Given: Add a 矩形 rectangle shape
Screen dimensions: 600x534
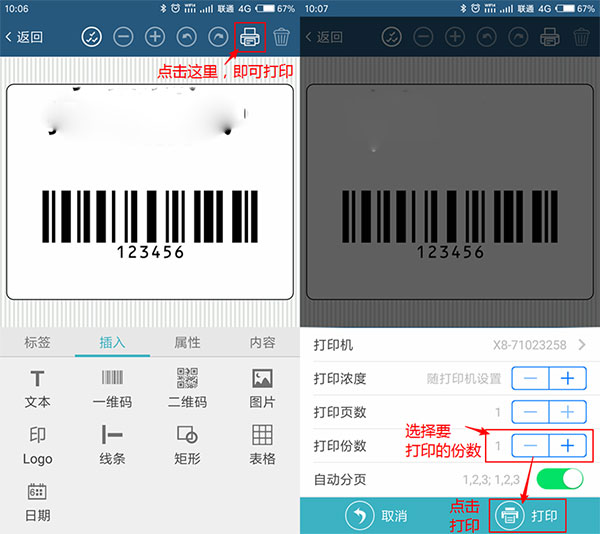Looking at the screenshot, I should [x=187, y=444].
